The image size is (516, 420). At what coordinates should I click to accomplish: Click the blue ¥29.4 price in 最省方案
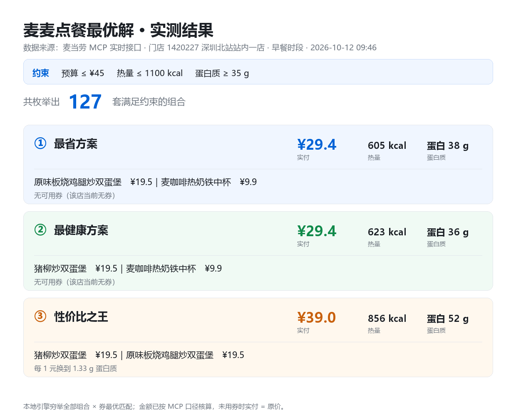(317, 145)
